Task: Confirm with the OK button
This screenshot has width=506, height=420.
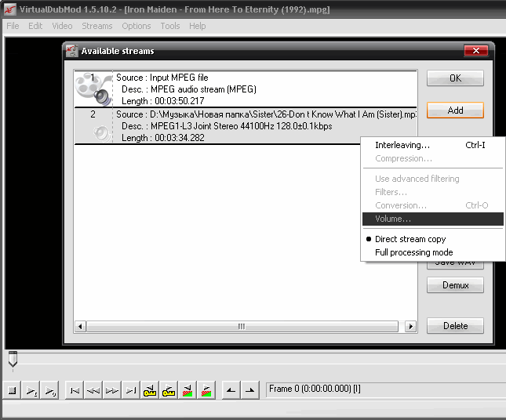Action: coord(455,78)
